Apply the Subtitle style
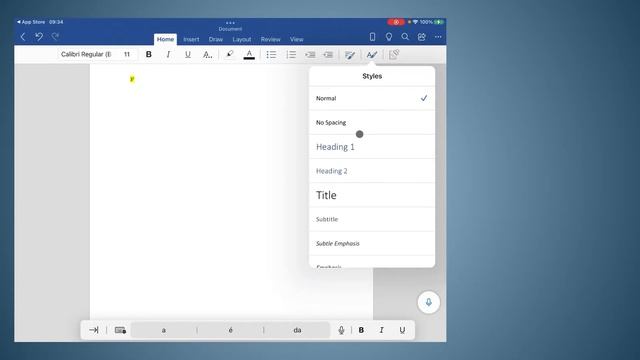The height and width of the screenshot is (360, 640). pos(372,219)
